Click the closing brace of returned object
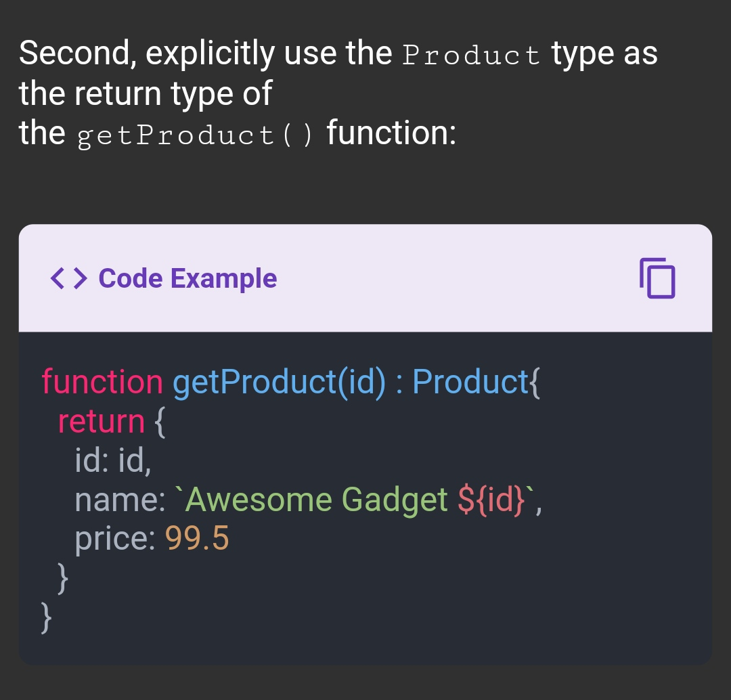Image resolution: width=731 pixels, height=700 pixels. [x=62, y=578]
